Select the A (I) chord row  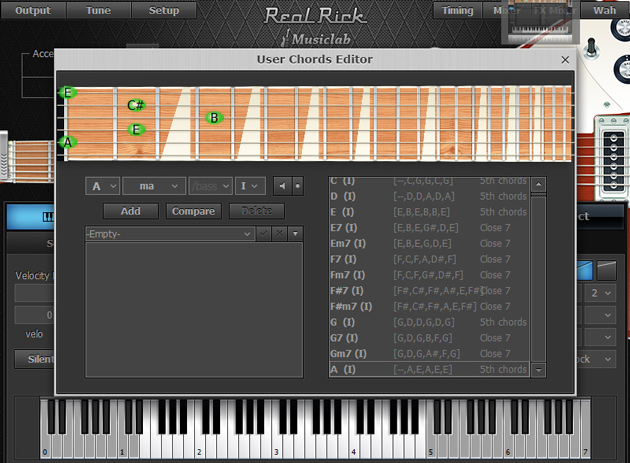(429, 369)
